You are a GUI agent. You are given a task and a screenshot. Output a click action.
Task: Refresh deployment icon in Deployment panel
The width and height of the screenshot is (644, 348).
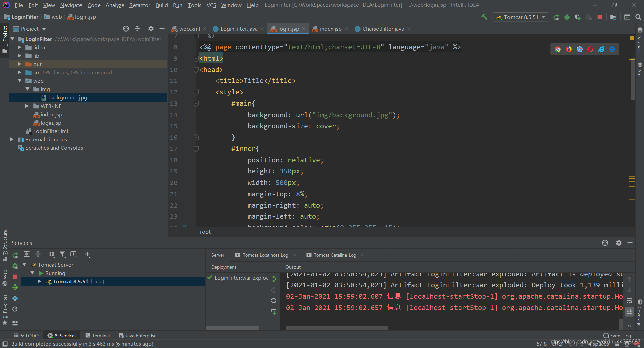coord(274,301)
